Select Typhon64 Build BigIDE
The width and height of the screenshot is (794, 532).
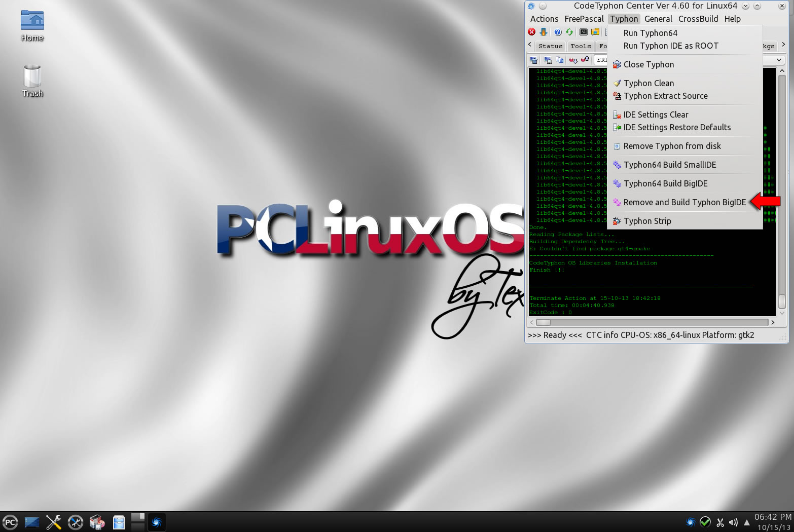(685, 183)
